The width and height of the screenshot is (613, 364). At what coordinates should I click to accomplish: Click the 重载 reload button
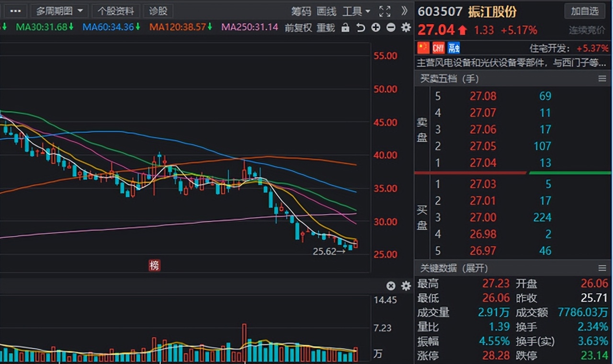click(x=326, y=28)
